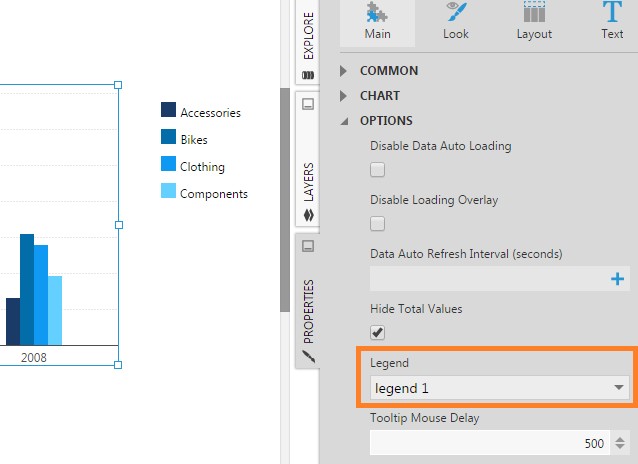Check the Disable Loading Overlay box
Image resolution: width=638 pixels, height=464 pixels.
coord(378,223)
